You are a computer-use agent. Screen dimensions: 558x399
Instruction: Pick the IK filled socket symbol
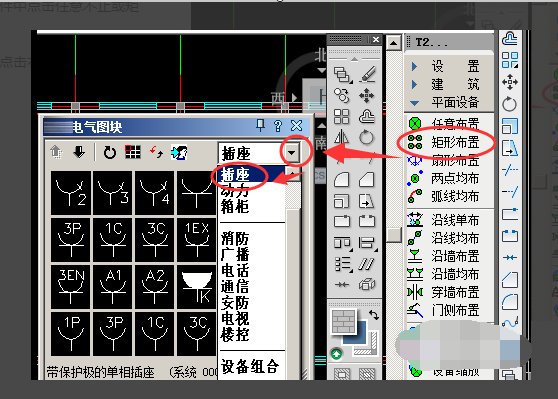coord(197,287)
